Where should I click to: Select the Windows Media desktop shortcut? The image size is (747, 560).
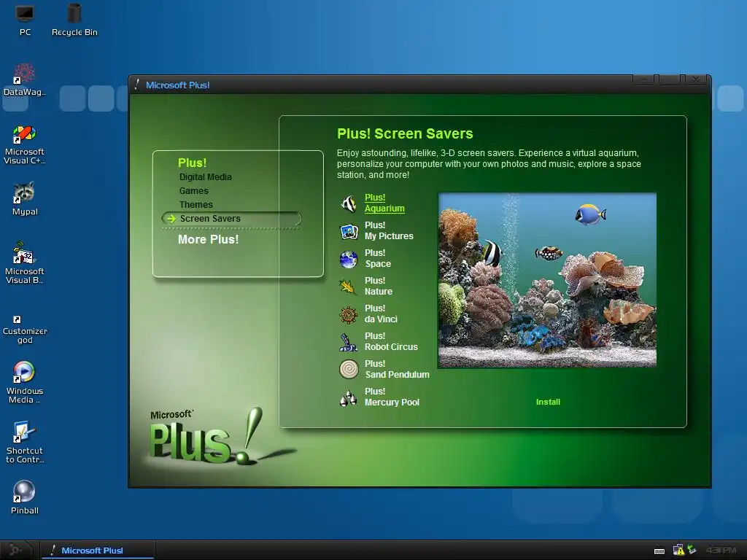(24, 382)
